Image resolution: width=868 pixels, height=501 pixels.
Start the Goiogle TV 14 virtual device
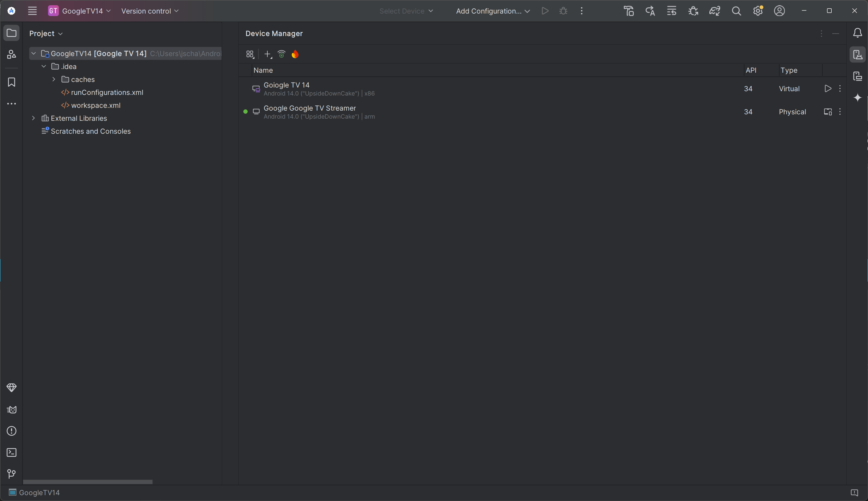[828, 88]
